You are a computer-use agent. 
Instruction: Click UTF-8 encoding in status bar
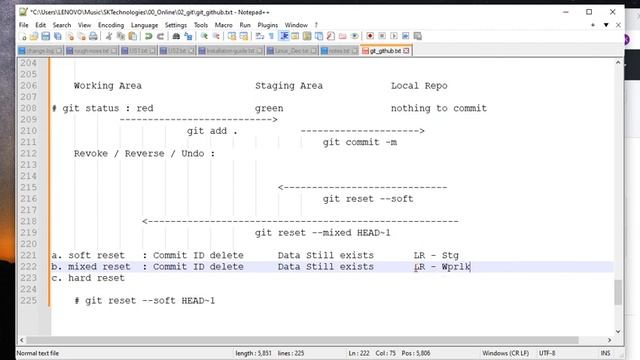(547, 353)
